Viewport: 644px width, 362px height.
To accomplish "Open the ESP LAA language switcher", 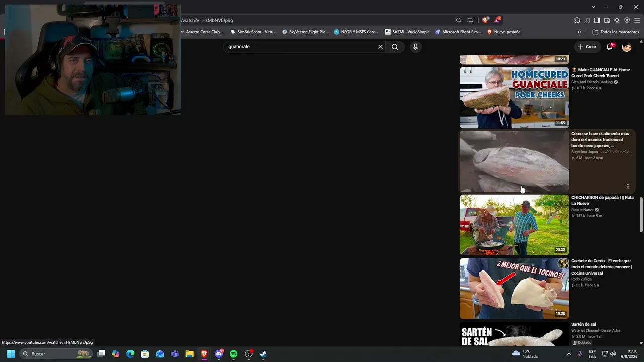I will pyautogui.click(x=592, y=354).
